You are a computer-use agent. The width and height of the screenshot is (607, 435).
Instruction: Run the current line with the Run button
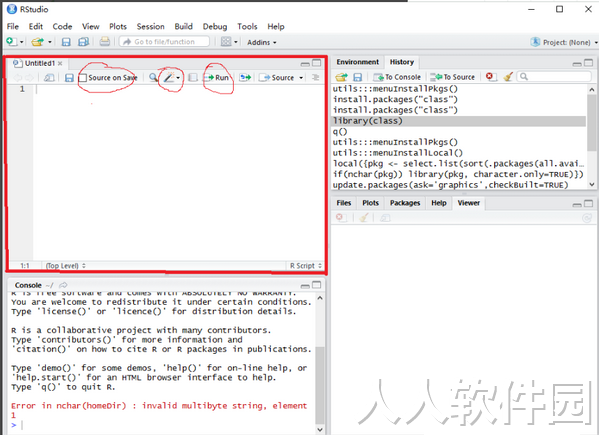tap(216, 77)
